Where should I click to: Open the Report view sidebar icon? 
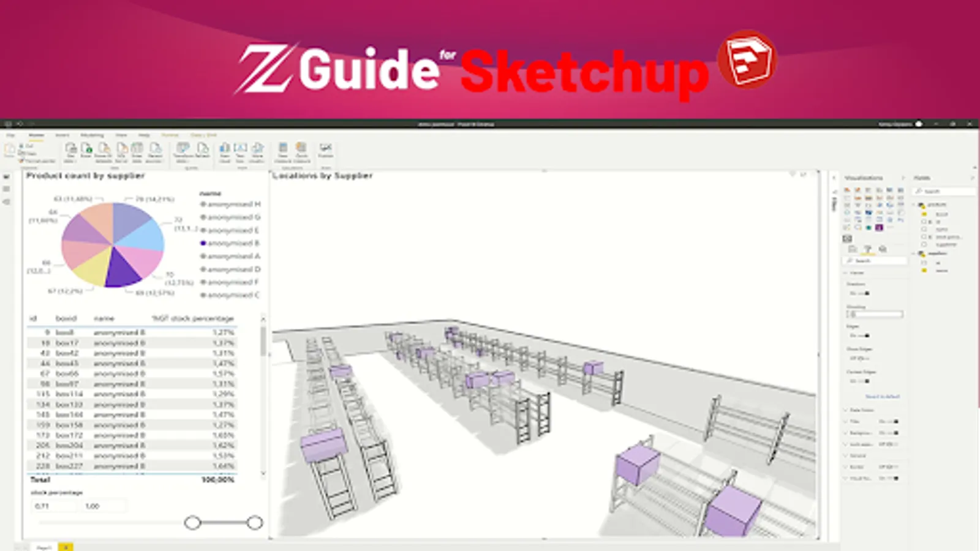[x=7, y=177]
